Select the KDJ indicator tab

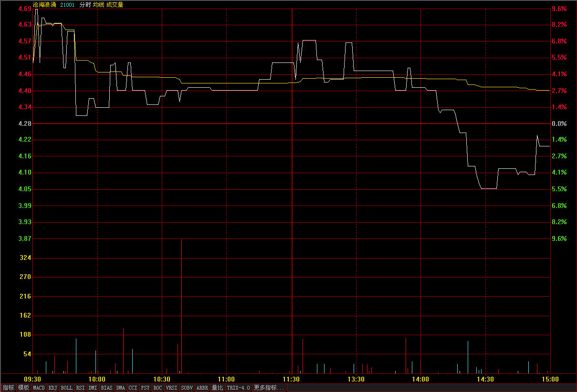(53, 388)
